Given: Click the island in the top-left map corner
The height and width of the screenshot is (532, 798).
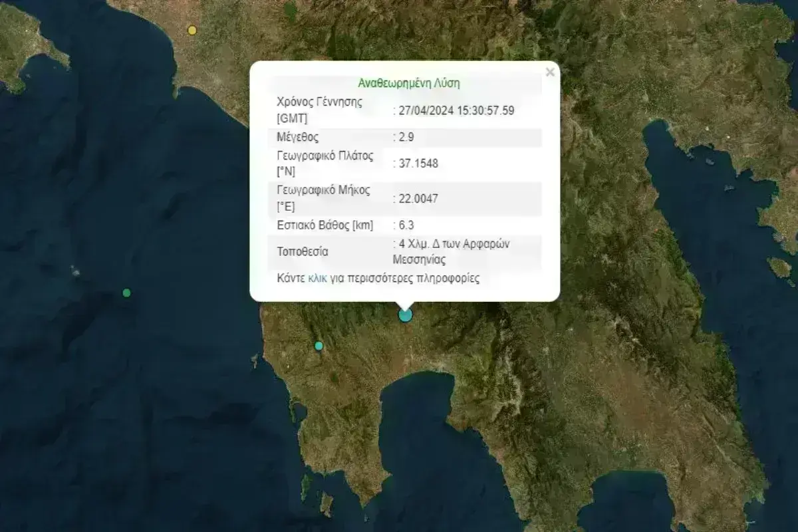Looking at the screenshot, I should click(x=27, y=47).
